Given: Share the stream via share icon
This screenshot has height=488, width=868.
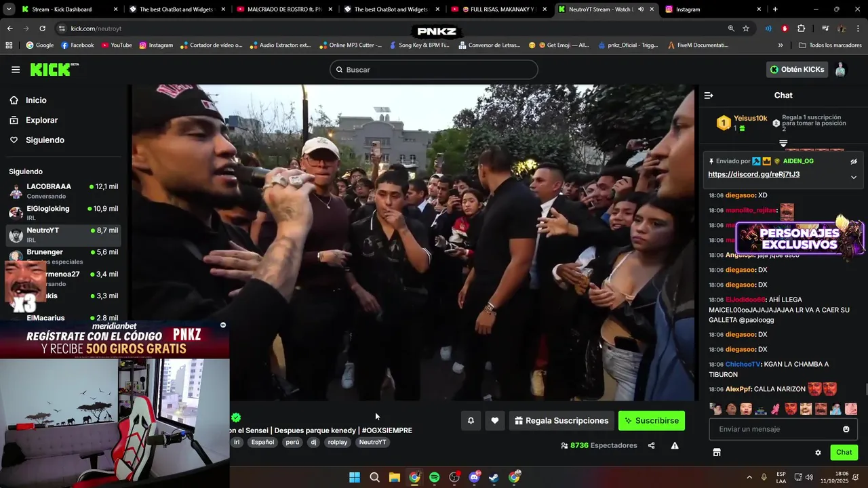Looking at the screenshot, I should [x=652, y=445].
